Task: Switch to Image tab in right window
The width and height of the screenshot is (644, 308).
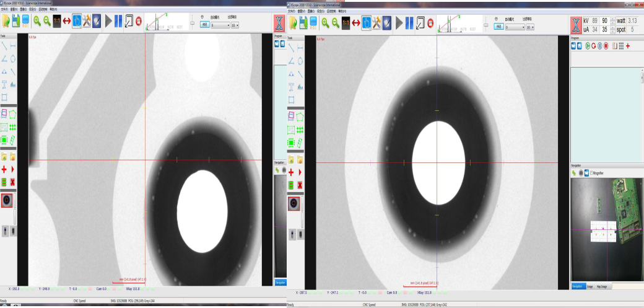Action: 590,286
